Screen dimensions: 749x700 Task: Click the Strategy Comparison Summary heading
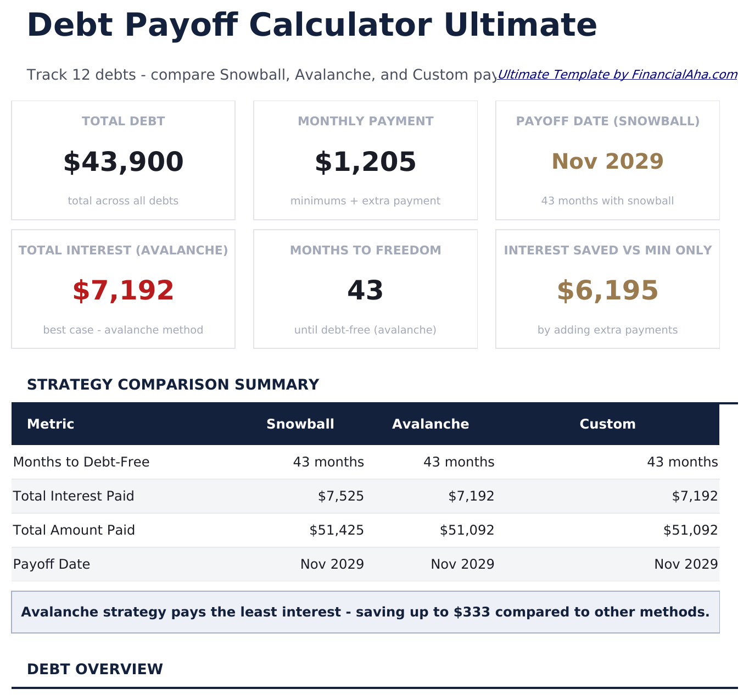[x=173, y=385]
